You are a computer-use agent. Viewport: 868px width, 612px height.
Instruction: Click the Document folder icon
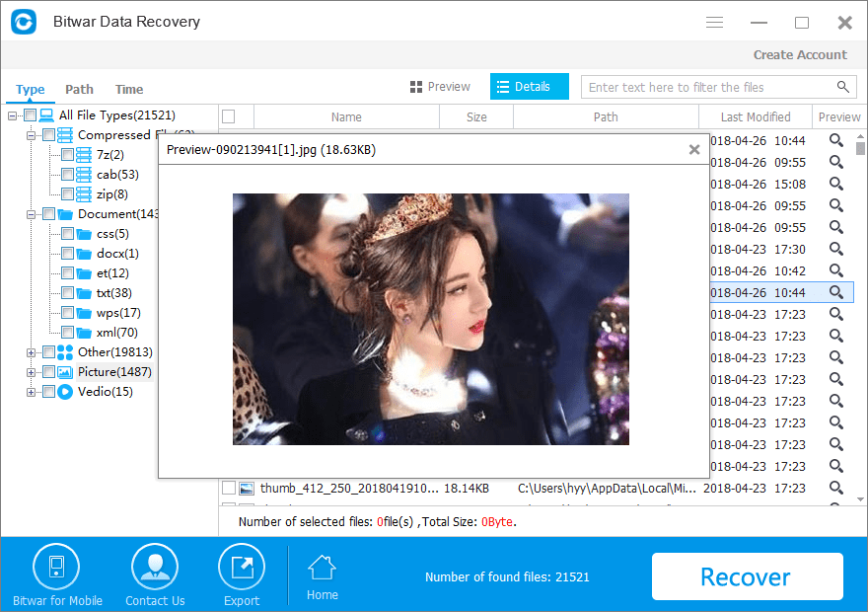(65, 214)
